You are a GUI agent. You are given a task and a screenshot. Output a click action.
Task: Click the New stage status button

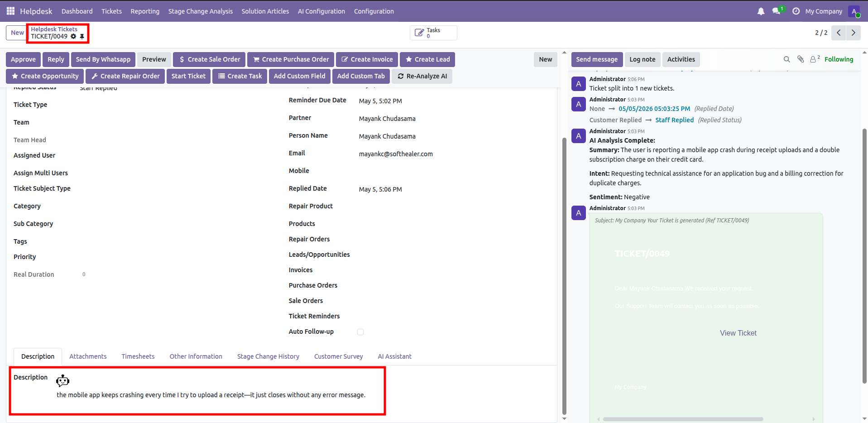pyautogui.click(x=545, y=59)
